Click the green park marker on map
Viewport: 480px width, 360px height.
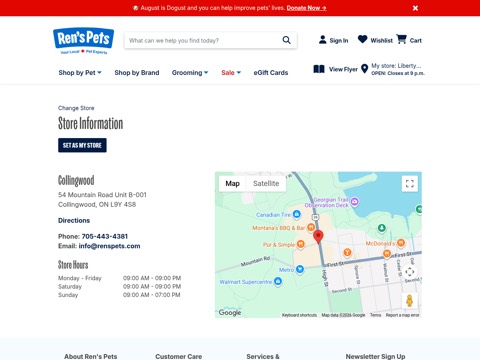382,228
